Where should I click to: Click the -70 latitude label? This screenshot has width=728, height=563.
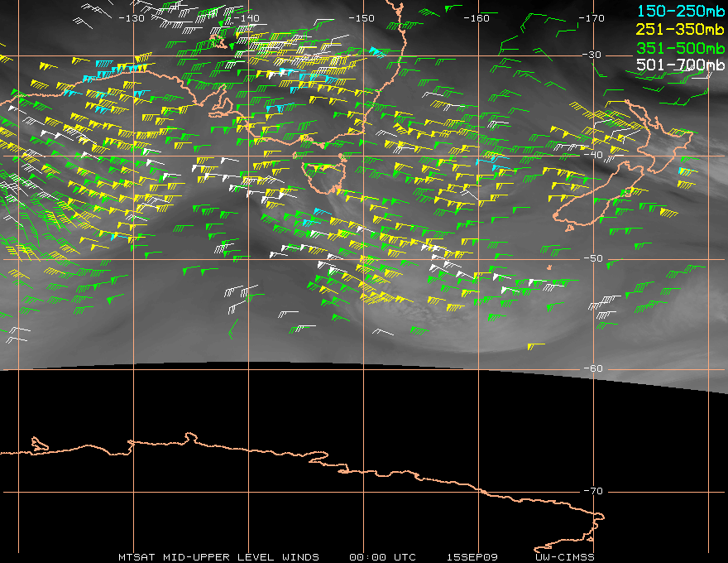tap(593, 491)
